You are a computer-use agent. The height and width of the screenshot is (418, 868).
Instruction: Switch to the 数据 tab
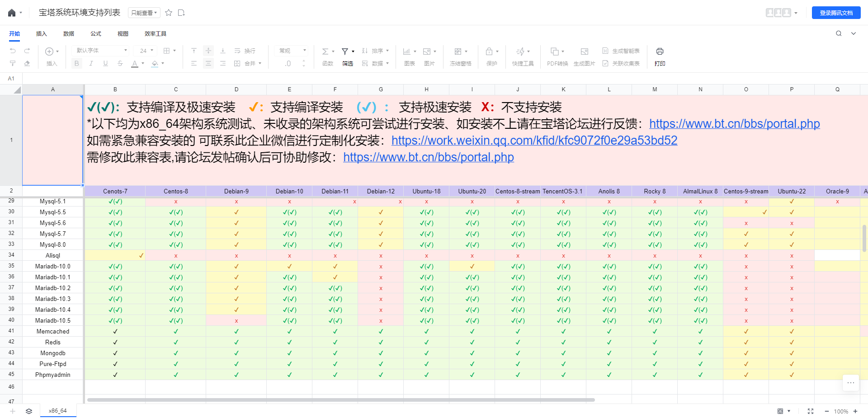[69, 33]
